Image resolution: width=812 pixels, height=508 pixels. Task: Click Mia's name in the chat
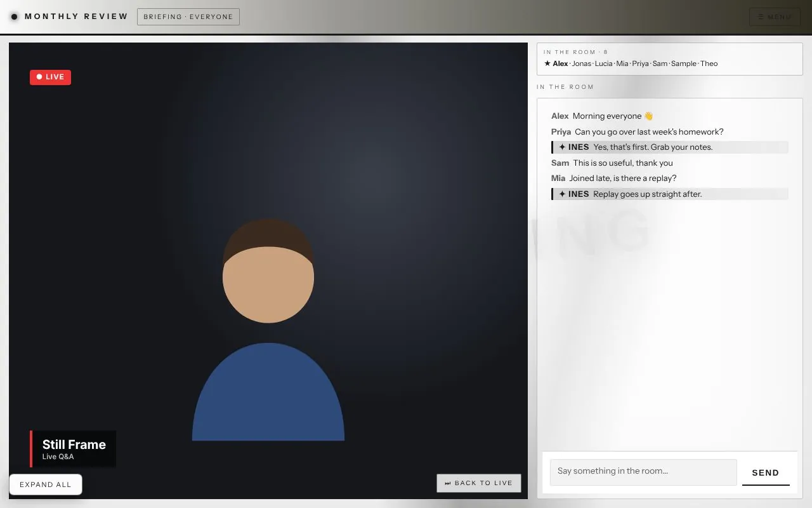pyautogui.click(x=558, y=178)
